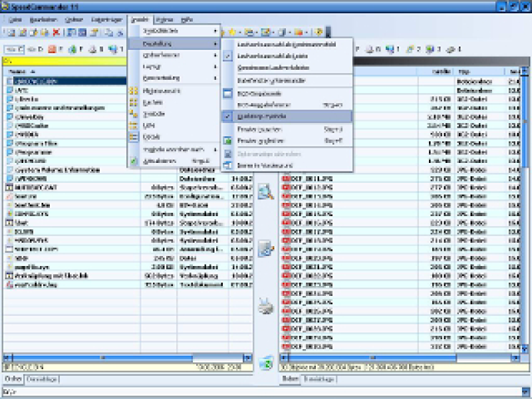
Task: Click into the bottom command line input
Action: [261, 392]
